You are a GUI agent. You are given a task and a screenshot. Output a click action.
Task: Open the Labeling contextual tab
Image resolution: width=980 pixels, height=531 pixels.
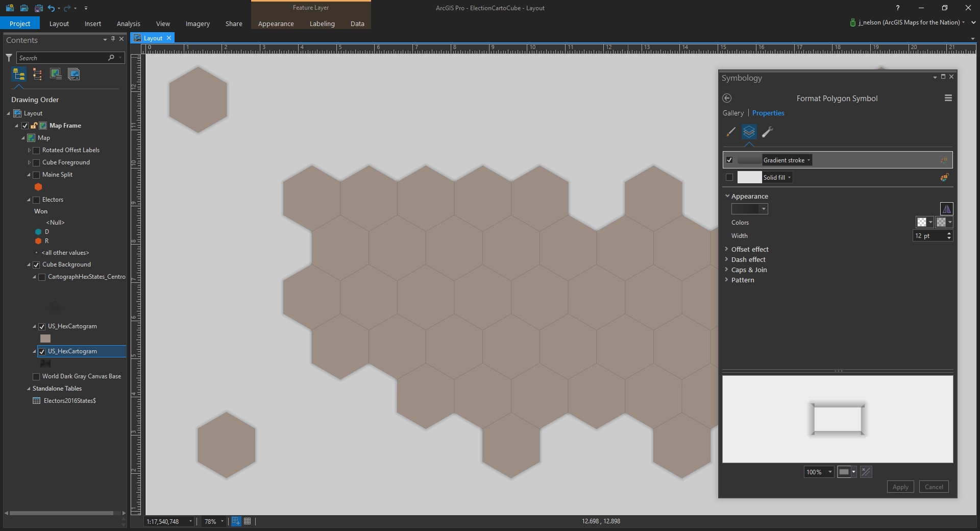(x=322, y=23)
